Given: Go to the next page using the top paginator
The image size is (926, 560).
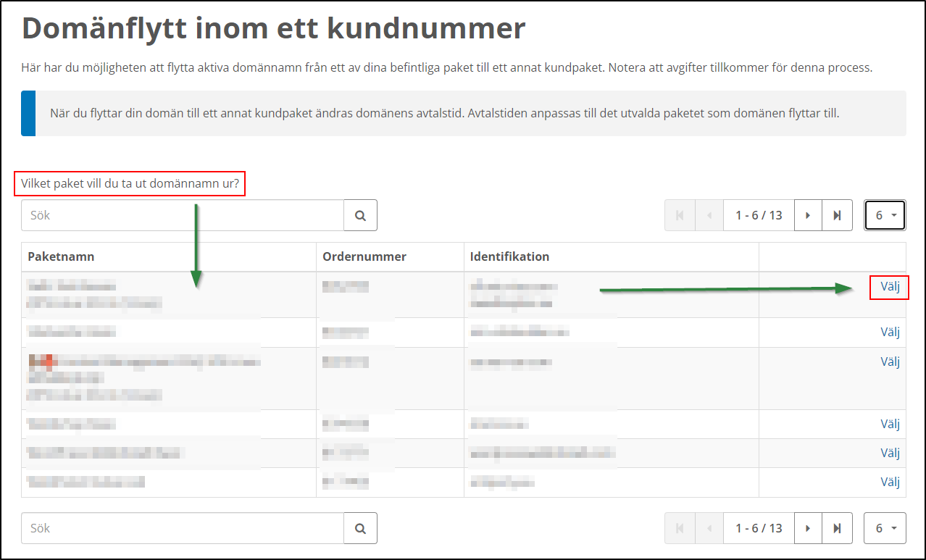Looking at the screenshot, I should [807, 215].
